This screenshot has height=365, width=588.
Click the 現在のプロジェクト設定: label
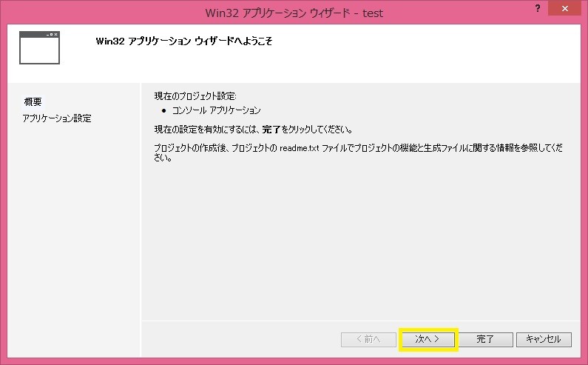pyautogui.click(x=195, y=96)
